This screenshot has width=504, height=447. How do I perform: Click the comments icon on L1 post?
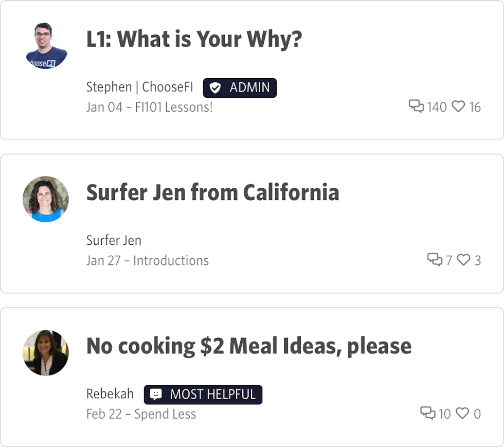tap(416, 106)
